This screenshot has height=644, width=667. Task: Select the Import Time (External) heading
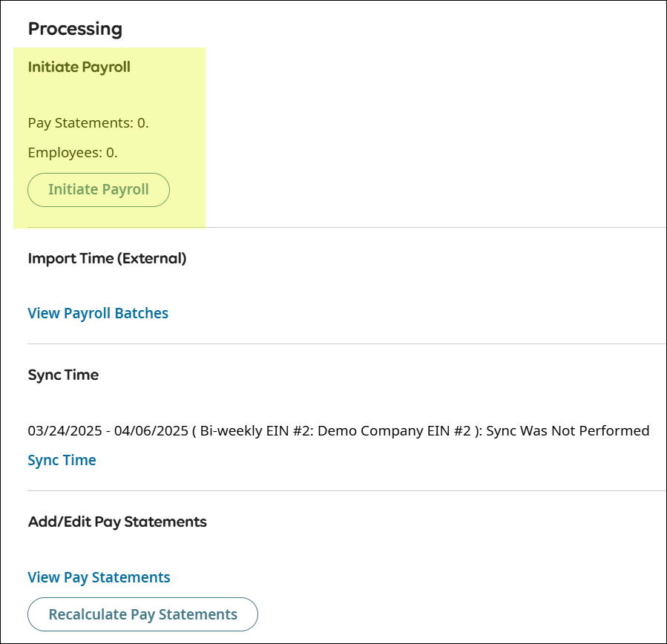[107, 258]
